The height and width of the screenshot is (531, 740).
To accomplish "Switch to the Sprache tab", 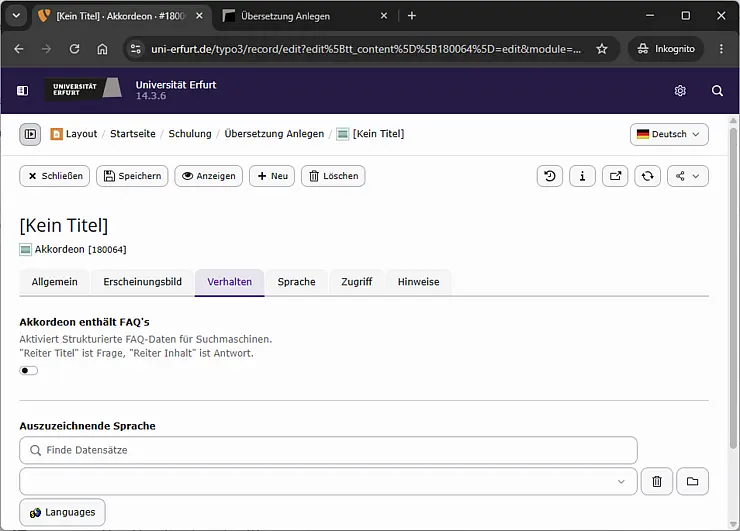I will point(296,282).
